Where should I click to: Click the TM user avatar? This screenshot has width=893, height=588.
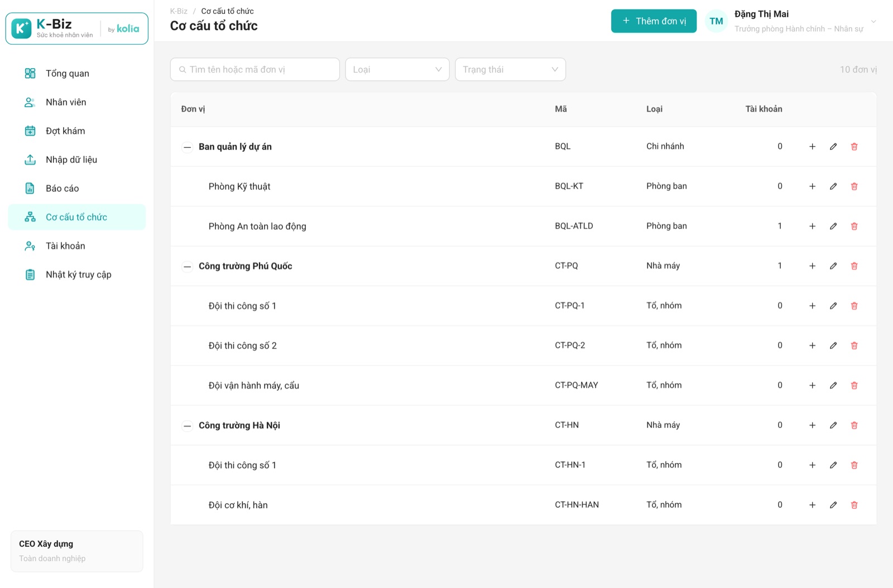click(x=716, y=21)
